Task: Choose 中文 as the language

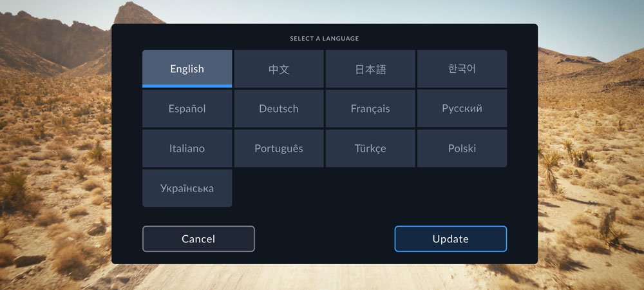Action: pyautogui.click(x=279, y=68)
